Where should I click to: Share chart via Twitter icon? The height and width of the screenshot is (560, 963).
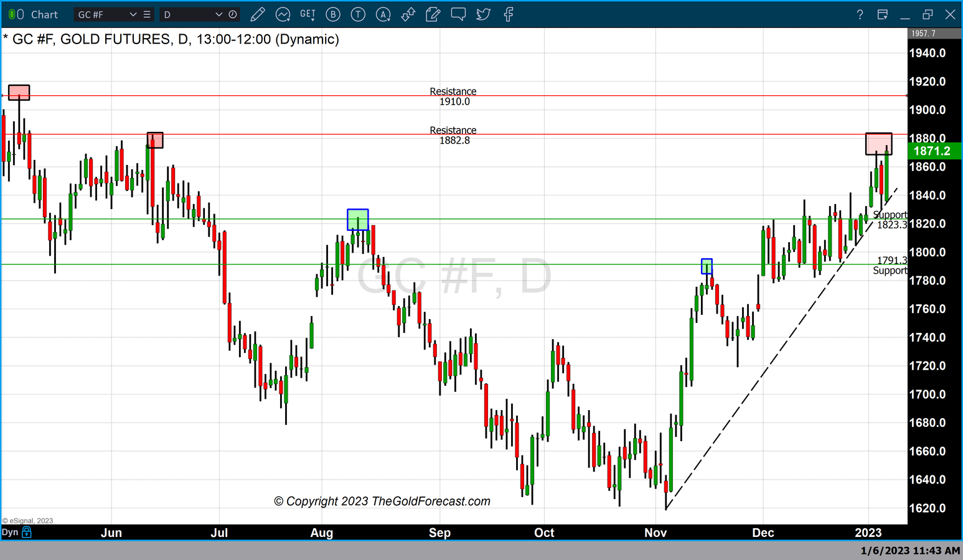(x=484, y=14)
